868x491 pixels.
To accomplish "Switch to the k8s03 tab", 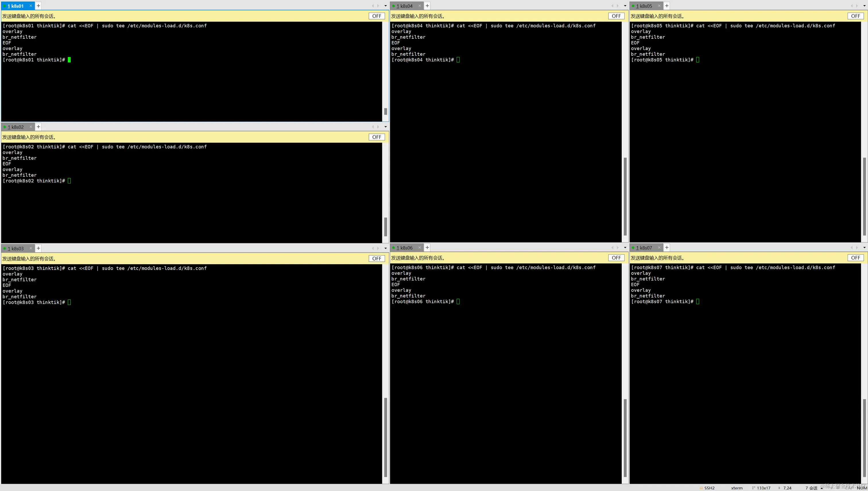I will [x=15, y=249].
